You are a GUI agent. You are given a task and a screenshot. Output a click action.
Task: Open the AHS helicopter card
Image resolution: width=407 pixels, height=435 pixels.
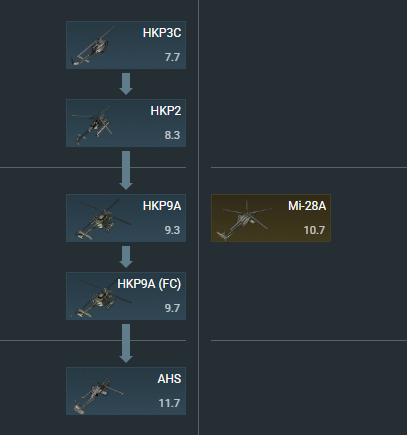[x=126, y=391]
